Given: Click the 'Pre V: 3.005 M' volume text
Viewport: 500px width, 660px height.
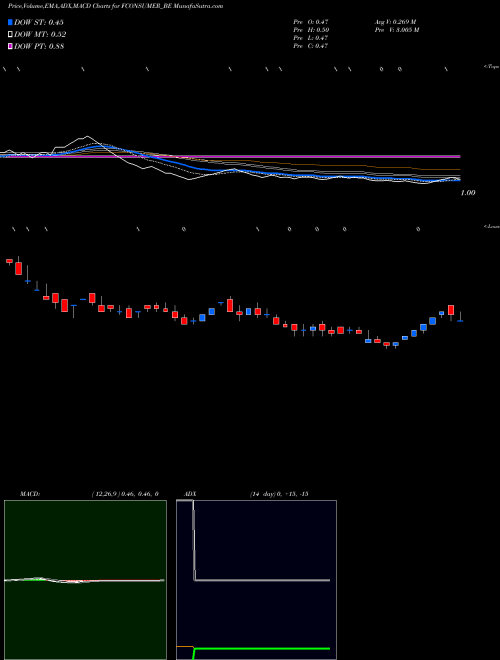Looking at the screenshot, I should coord(396,30).
